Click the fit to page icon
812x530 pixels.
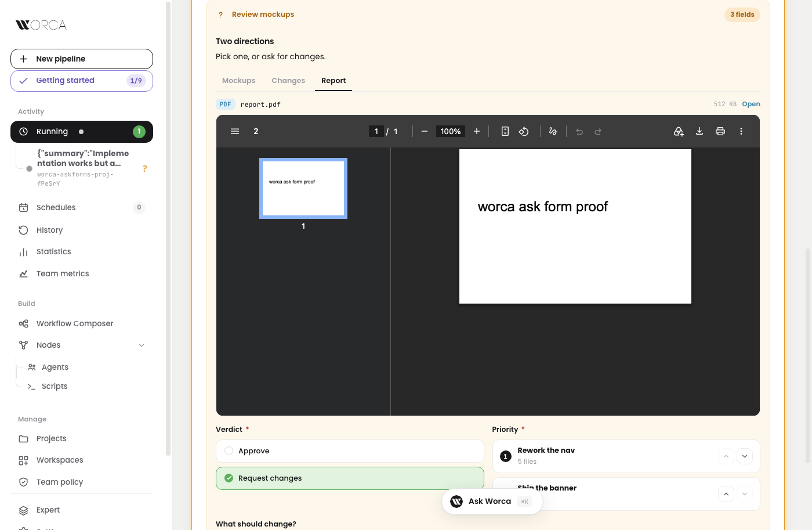pyautogui.click(x=505, y=131)
